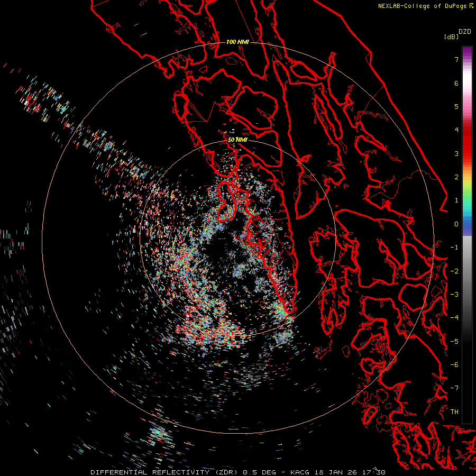Click the -7 dB value on the scale
This screenshot has width=476, height=476.
click(454, 388)
